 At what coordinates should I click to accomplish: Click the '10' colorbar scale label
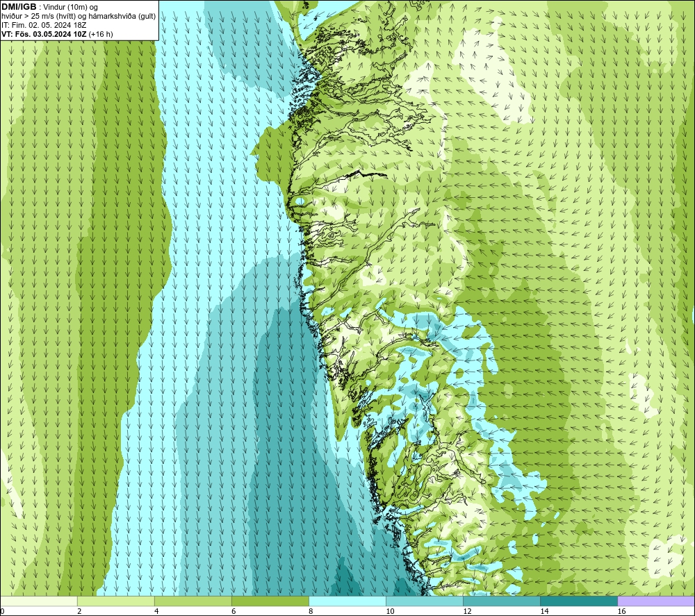390,611
